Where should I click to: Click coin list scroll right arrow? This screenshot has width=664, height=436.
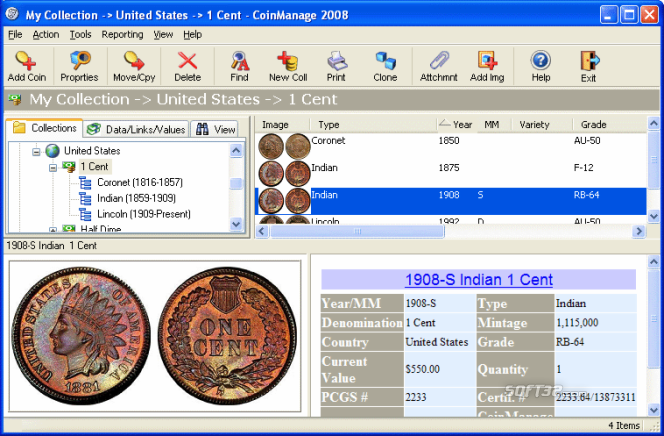tap(639, 231)
